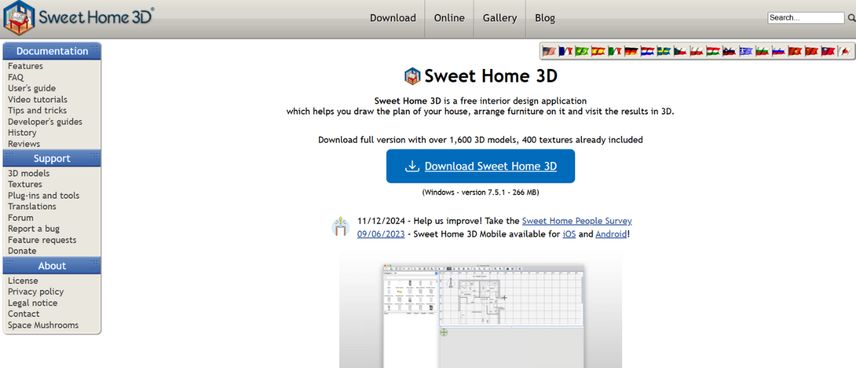Image resolution: width=856 pixels, height=368 pixels.
Task: Click the search magnifier icon
Action: [851, 18]
